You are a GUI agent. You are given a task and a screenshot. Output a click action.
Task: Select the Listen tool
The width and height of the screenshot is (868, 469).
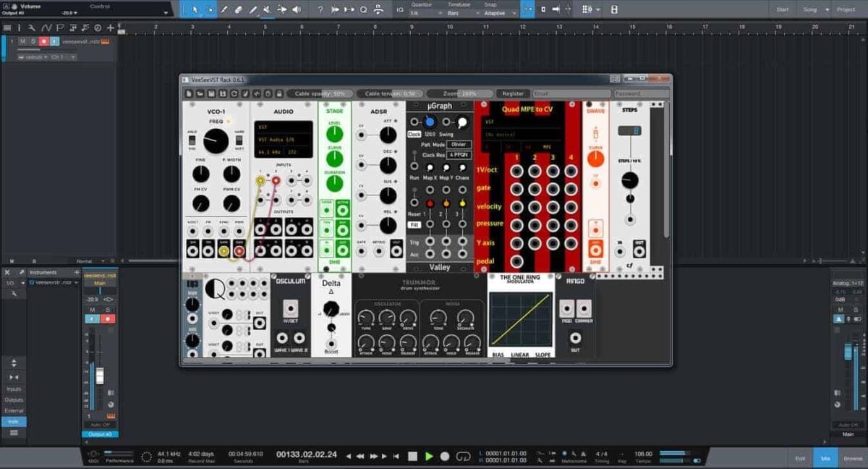click(297, 9)
